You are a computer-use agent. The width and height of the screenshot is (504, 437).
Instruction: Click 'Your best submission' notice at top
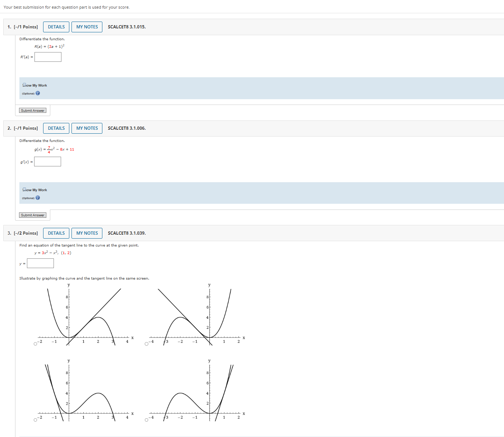pyautogui.click(x=67, y=7)
